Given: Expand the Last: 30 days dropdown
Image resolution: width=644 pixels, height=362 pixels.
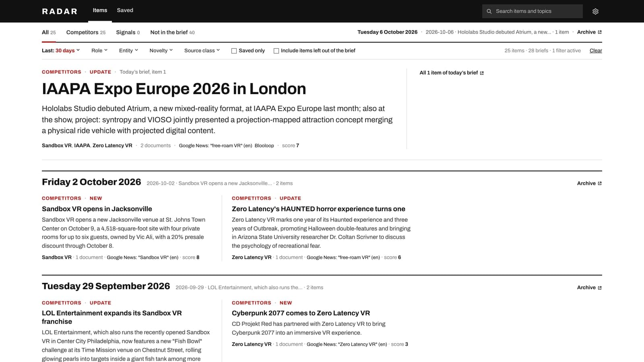Looking at the screenshot, I should click(61, 51).
